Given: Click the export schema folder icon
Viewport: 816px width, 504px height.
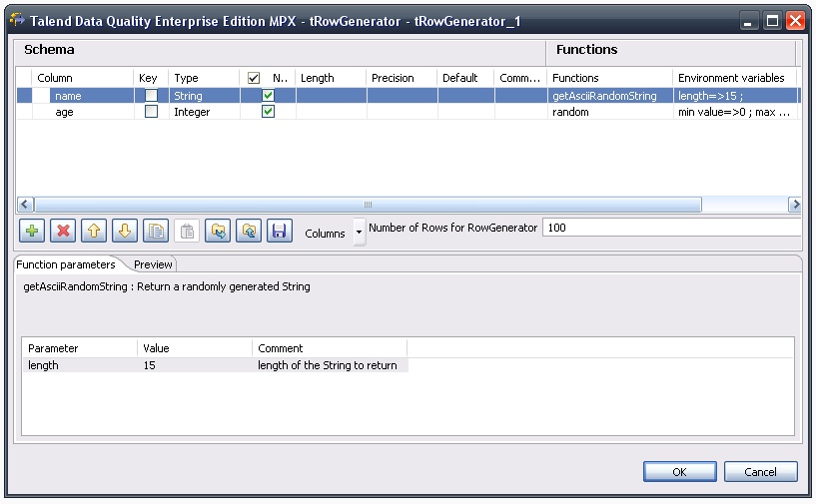Looking at the screenshot, I should (249, 231).
